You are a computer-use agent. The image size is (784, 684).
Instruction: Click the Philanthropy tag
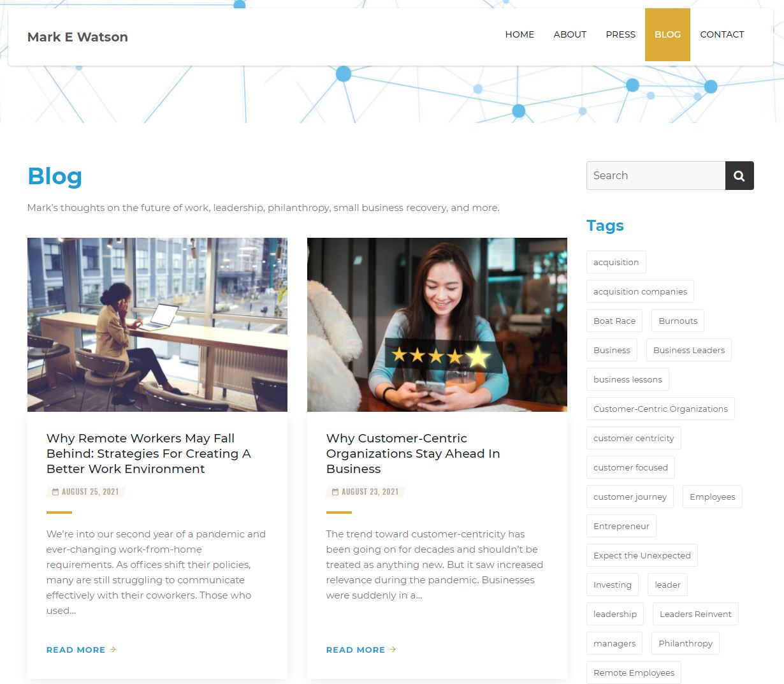(685, 643)
